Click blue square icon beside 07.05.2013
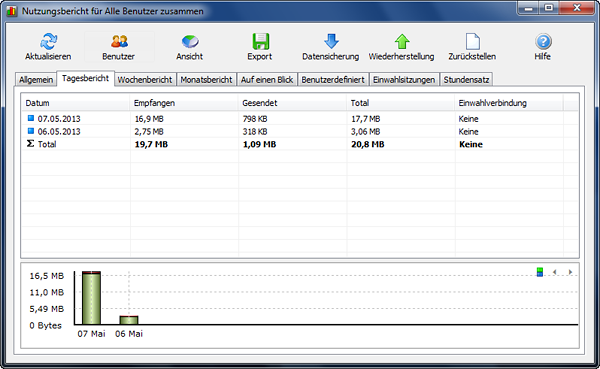Screen dimensions: 600x369 tap(31, 118)
